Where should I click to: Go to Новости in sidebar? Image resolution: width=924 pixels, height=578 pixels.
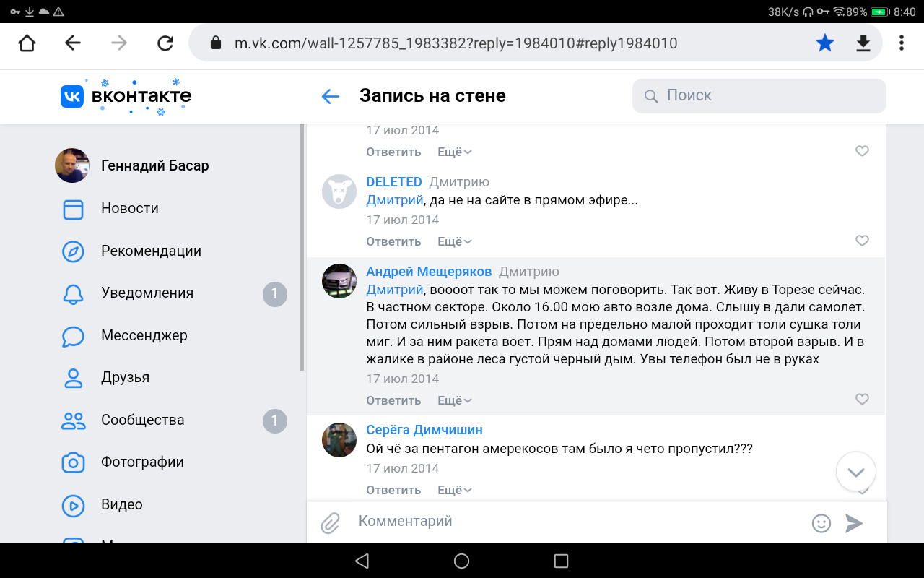pos(130,208)
